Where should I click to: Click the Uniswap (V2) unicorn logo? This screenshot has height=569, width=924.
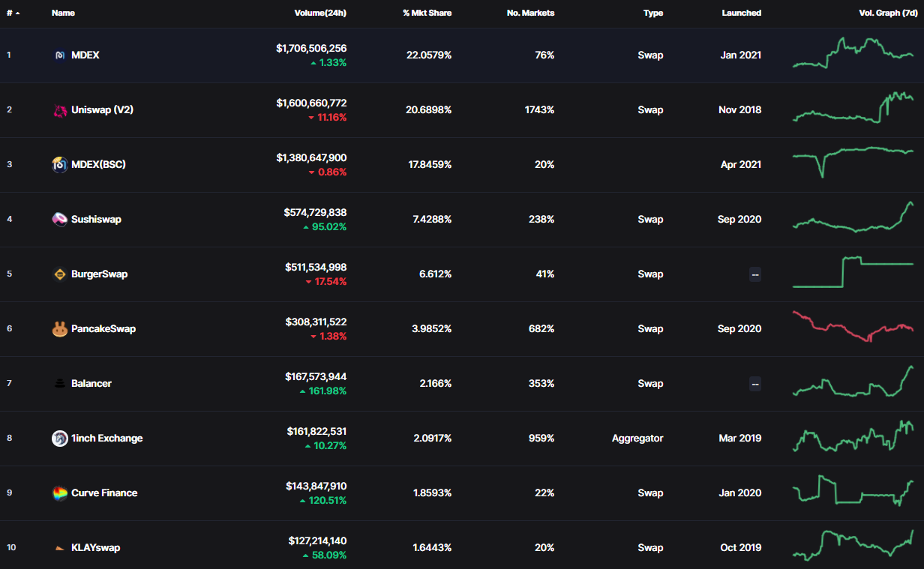pos(60,110)
